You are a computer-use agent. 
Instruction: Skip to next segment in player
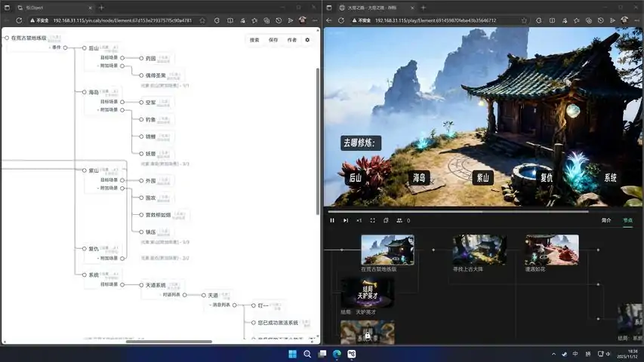[x=346, y=220]
